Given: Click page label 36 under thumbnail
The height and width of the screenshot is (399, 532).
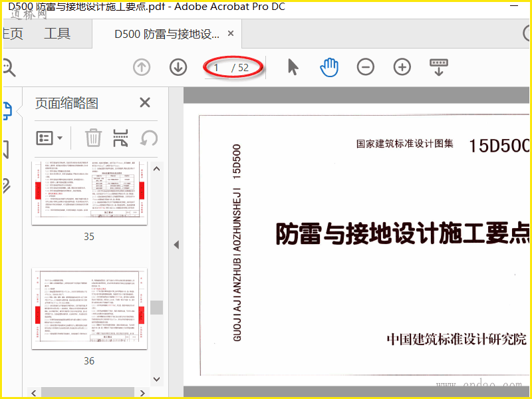Looking at the screenshot, I should click(x=89, y=360).
